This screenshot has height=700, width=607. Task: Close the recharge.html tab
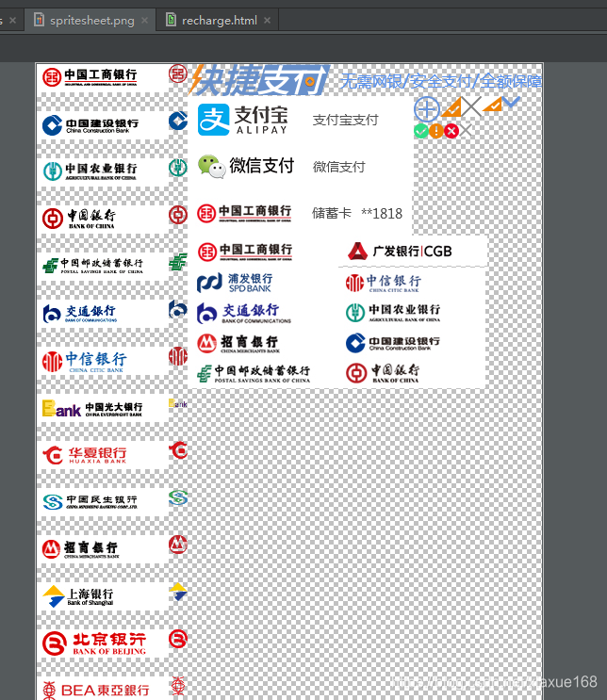point(267,21)
